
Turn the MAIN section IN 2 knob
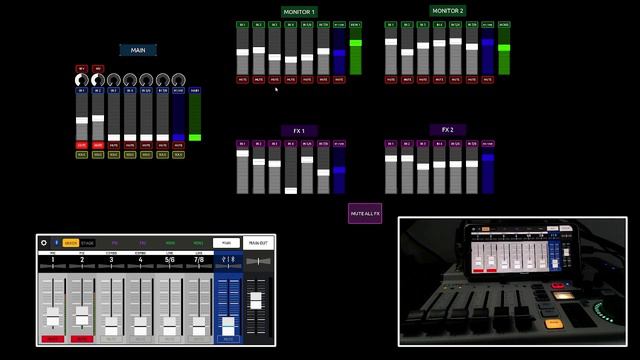click(x=98, y=80)
